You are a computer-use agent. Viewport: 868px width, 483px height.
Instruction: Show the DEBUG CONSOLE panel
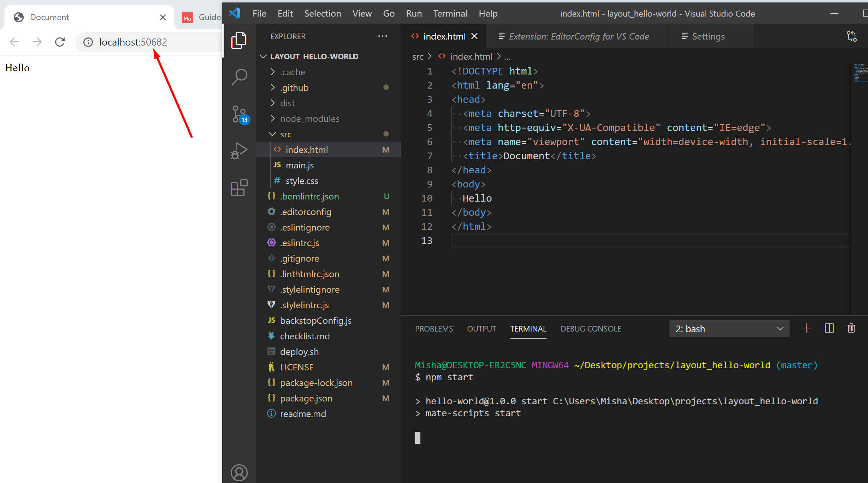pyautogui.click(x=591, y=329)
